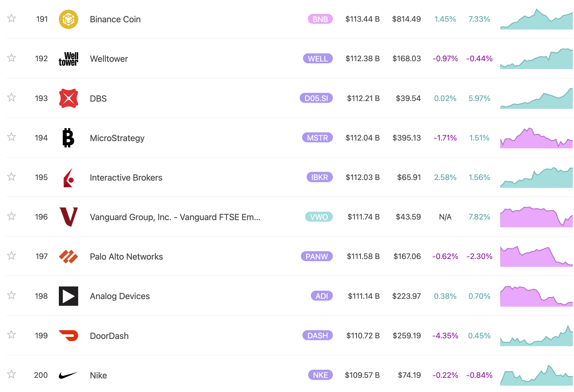Viewport: 574px width, 392px height.
Task: Toggle favorite star for DBS
Action: pyautogui.click(x=11, y=97)
